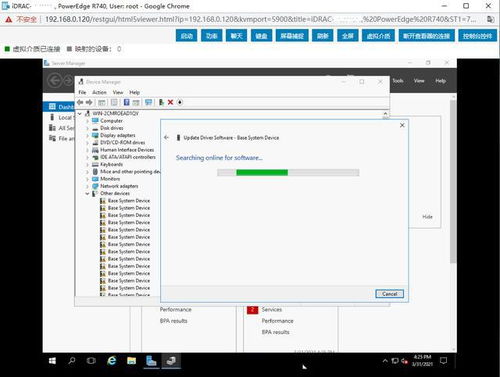The width and height of the screenshot is (500, 377).
Task: Open the iDRAC 聊天 (Chat) button
Action: point(236,36)
